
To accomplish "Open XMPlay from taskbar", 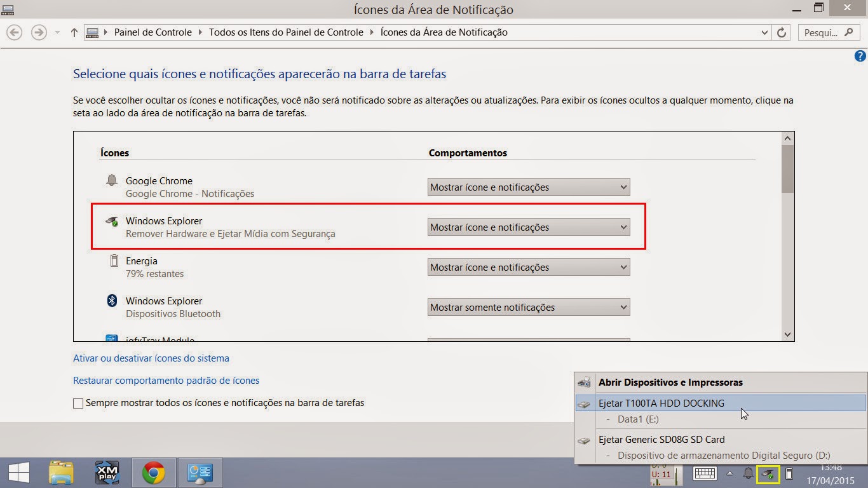I will (107, 473).
